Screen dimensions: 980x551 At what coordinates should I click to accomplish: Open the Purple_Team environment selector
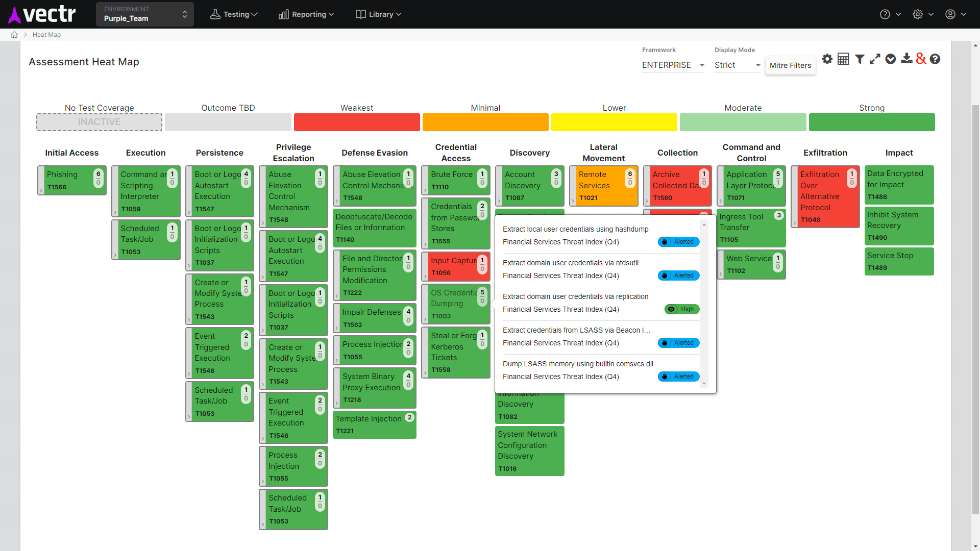(x=145, y=14)
